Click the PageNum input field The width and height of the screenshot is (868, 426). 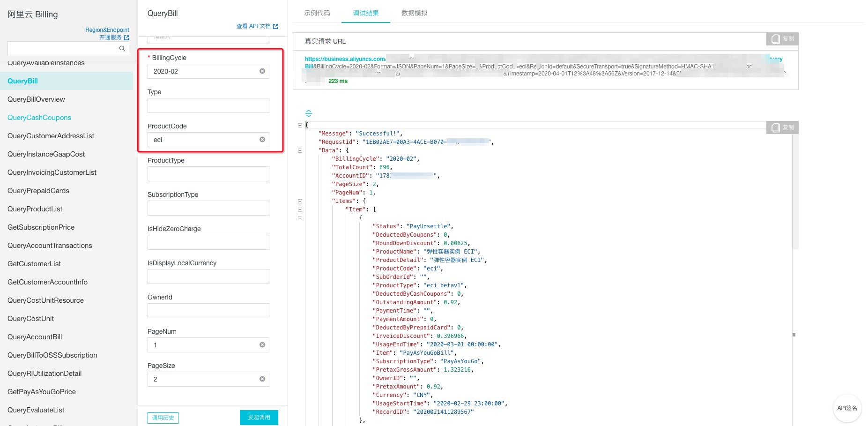pyautogui.click(x=208, y=345)
